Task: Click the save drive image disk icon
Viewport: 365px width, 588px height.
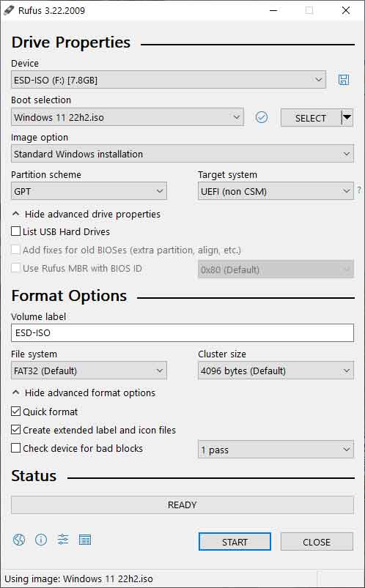Action: point(344,80)
